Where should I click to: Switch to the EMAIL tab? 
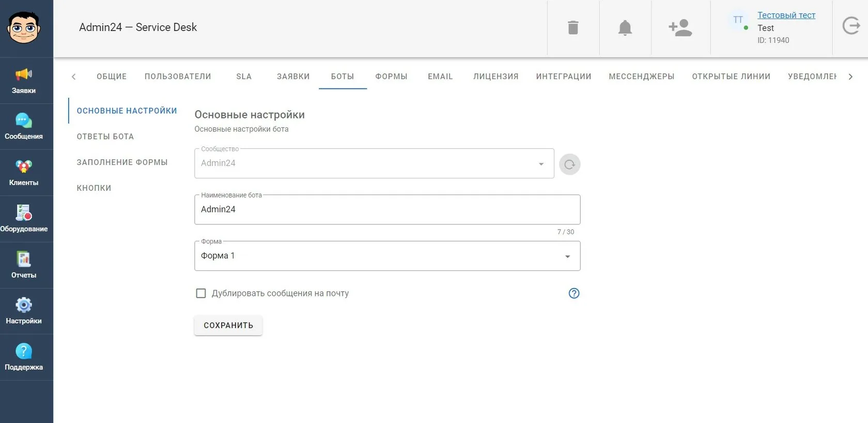[440, 77]
